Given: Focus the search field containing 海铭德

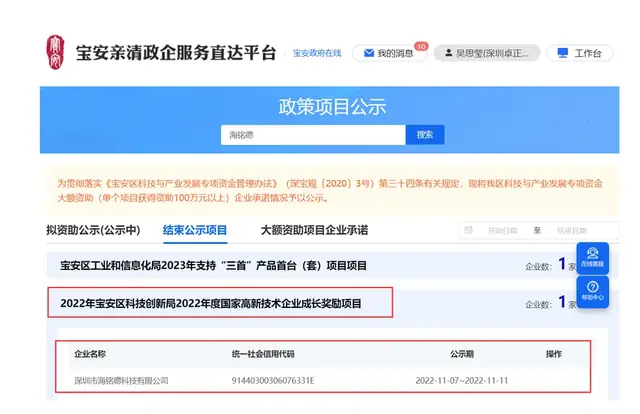Looking at the screenshot, I should point(313,135).
